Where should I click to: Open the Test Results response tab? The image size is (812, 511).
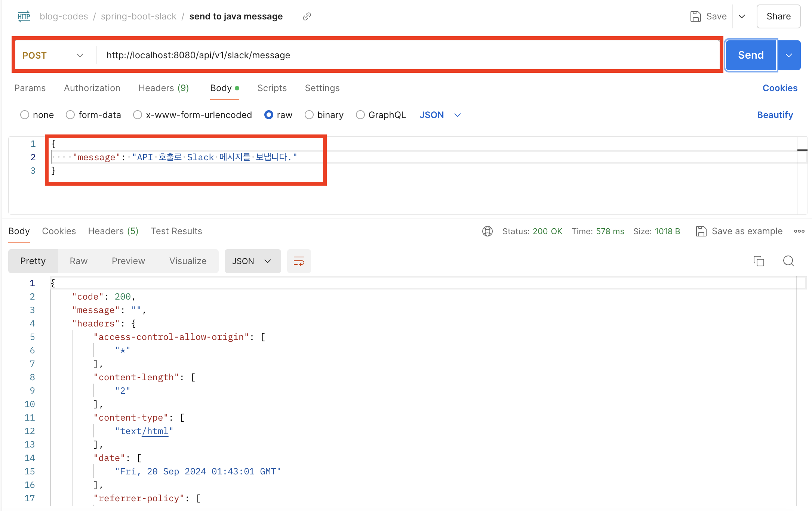pos(176,231)
